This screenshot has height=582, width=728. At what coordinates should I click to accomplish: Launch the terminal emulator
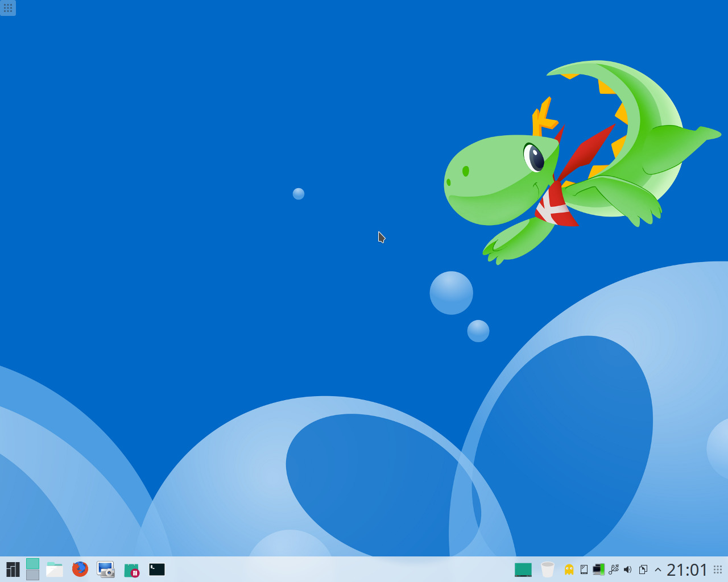(157, 569)
